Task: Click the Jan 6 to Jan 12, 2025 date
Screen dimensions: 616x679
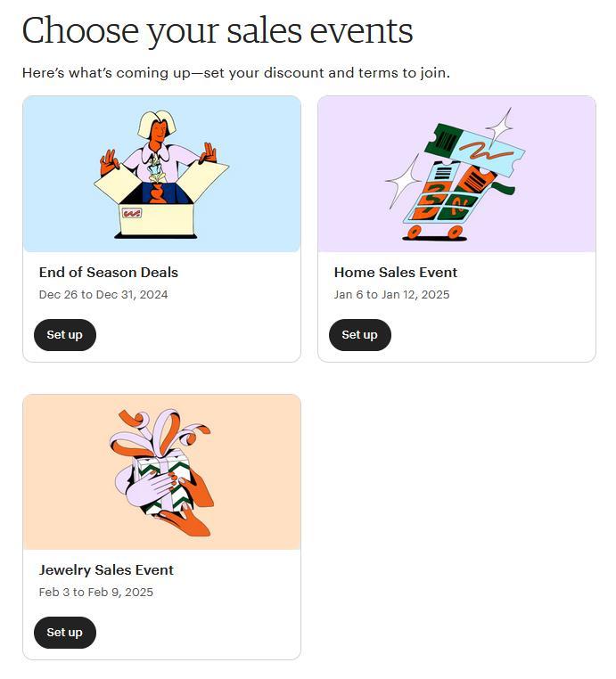Action: coord(391,295)
